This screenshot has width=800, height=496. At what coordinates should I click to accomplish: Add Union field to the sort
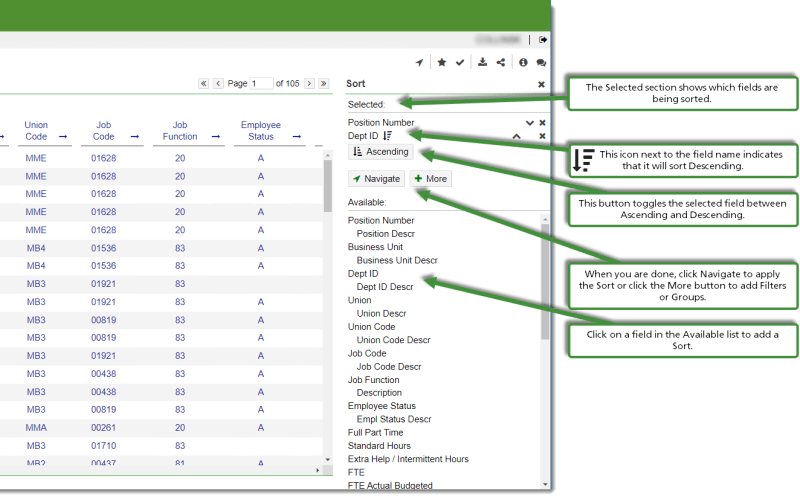[360, 300]
